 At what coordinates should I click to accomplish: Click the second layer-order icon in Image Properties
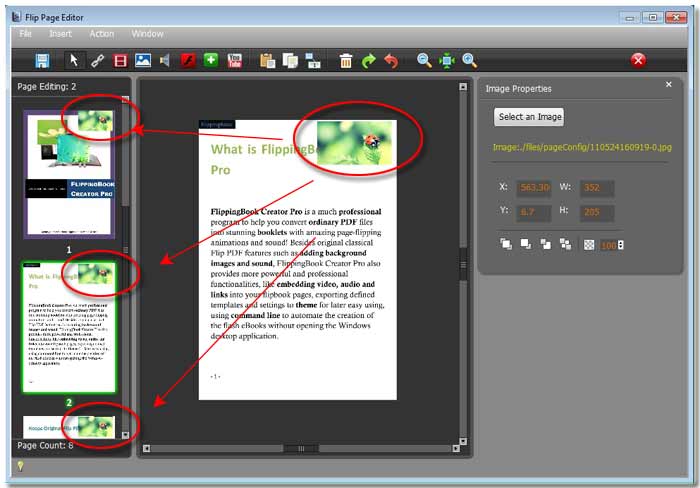pyautogui.click(x=526, y=244)
